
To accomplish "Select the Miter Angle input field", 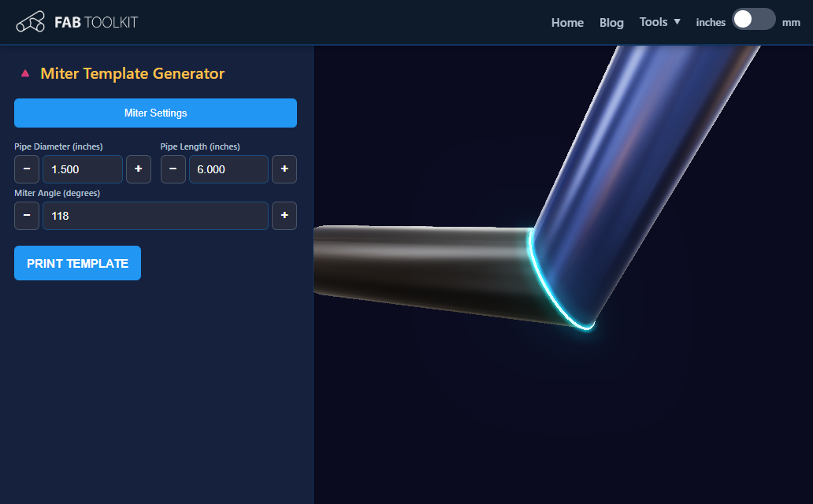I will pyautogui.click(x=155, y=215).
